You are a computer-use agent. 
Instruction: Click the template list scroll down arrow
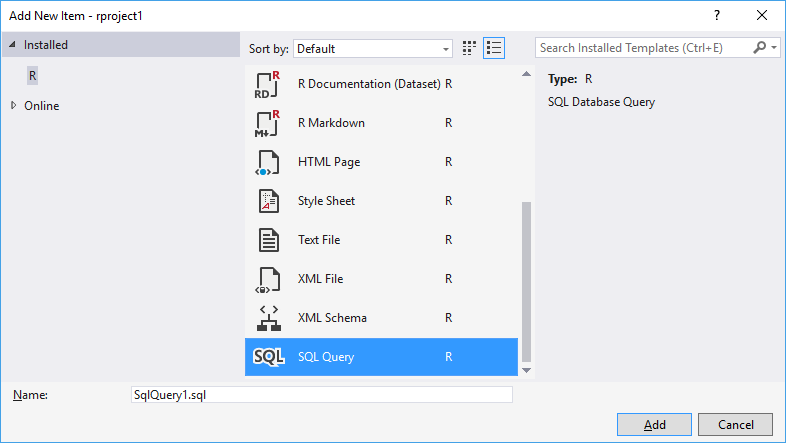point(526,370)
